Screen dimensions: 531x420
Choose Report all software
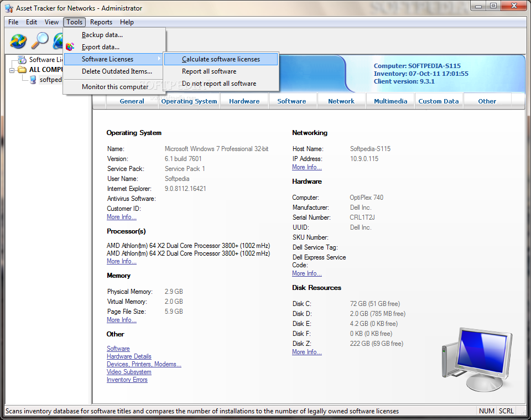(221, 71)
